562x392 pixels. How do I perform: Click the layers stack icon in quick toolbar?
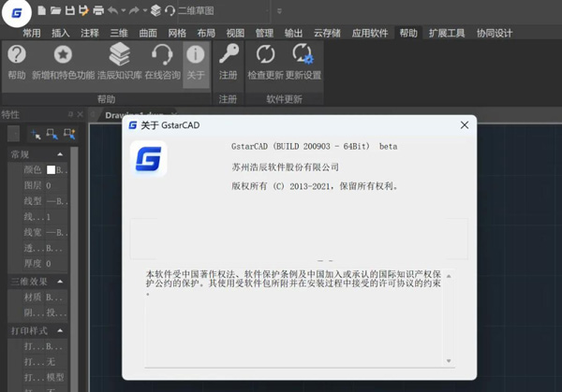(155, 10)
